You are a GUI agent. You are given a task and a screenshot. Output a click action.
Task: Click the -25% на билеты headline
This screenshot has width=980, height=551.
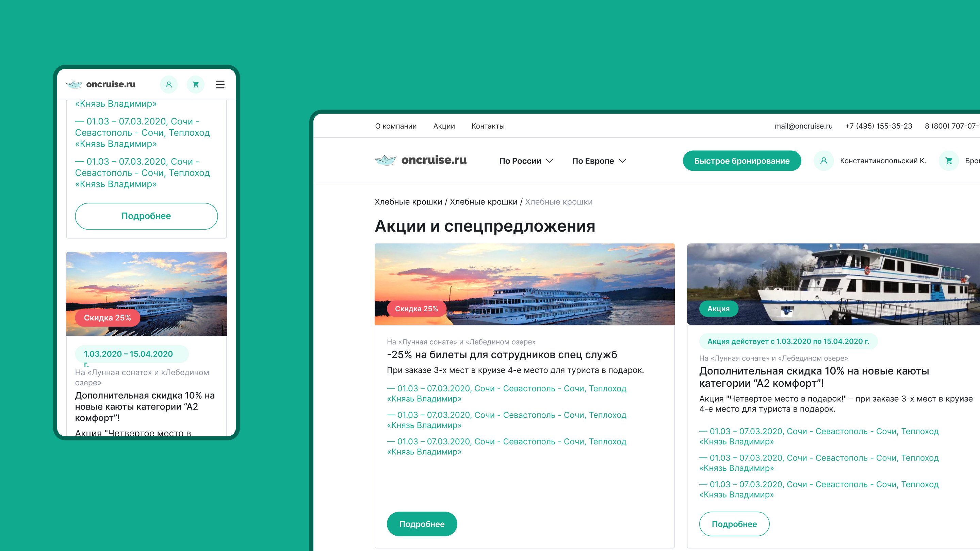point(502,355)
